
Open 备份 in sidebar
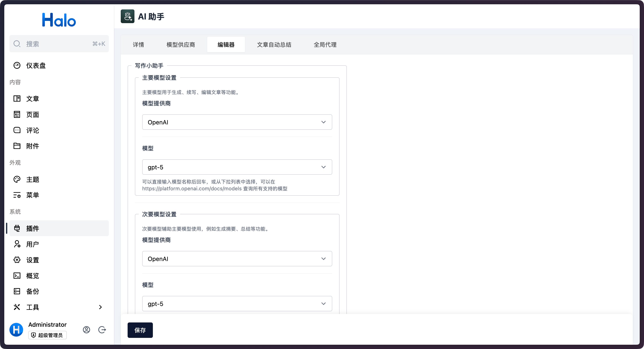click(59, 291)
